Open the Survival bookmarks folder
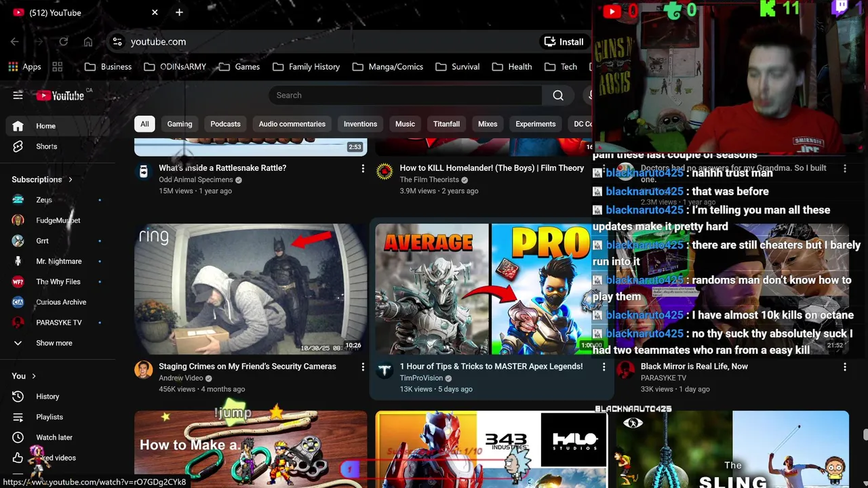This screenshot has height=488, width=868. [458, 67]
